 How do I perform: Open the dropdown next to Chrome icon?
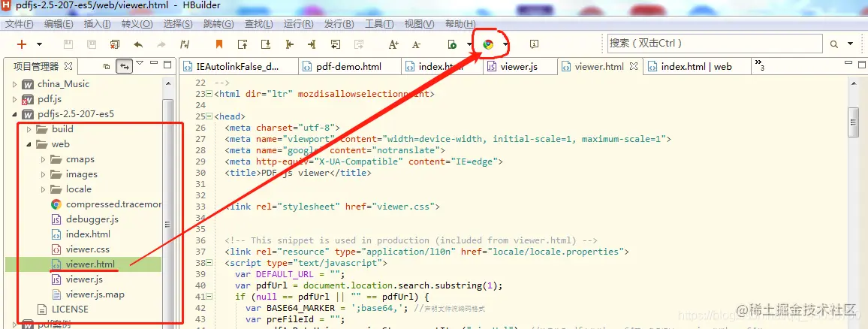505,44
